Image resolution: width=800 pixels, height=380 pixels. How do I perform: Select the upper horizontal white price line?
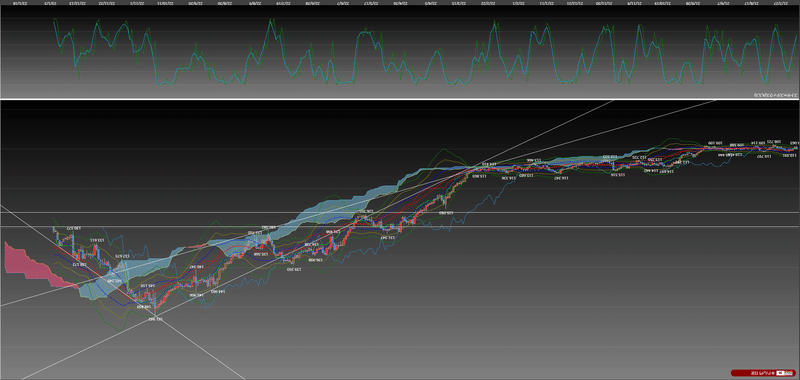click(x=400, y=213)
